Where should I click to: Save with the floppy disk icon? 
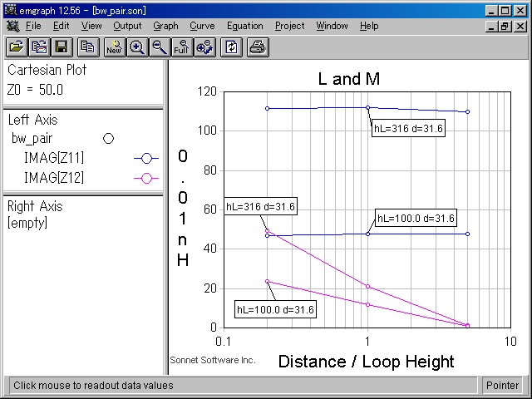click(62, 47)
